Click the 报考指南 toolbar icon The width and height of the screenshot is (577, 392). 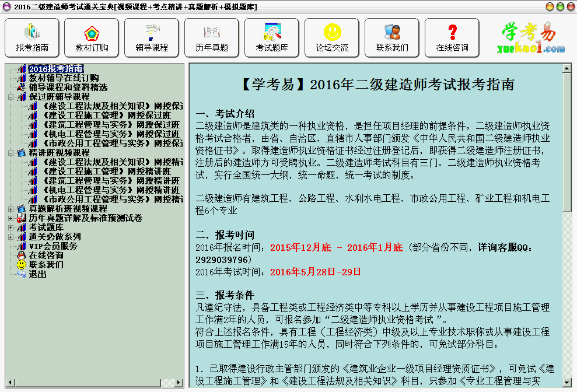[x=31, y=37]
